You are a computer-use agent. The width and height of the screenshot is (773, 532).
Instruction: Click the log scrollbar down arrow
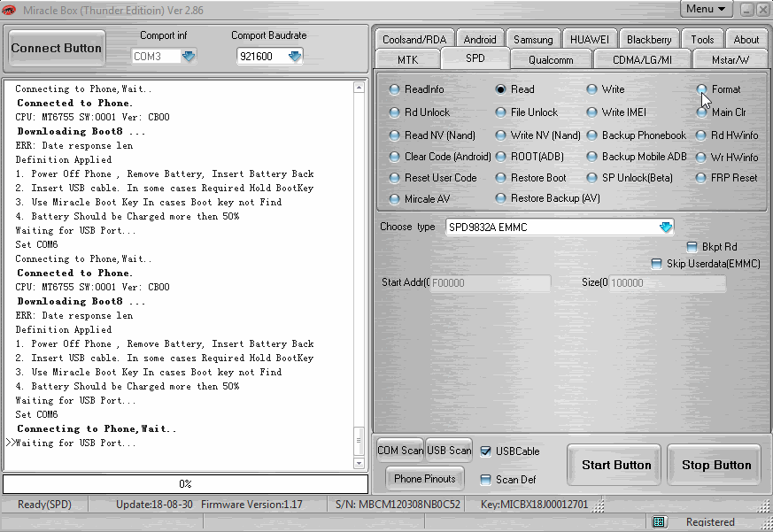click(x=359, y=464)
